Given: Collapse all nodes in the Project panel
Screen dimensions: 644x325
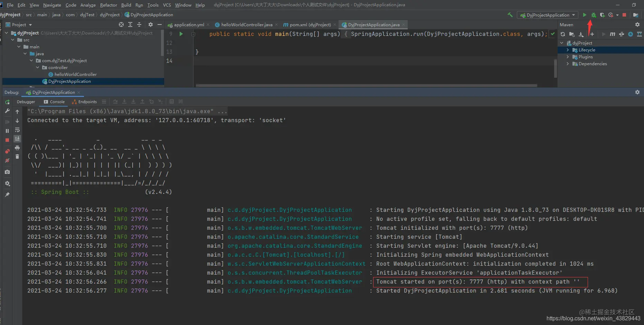Looking at the screenshot, I should [x=139, y=24].
